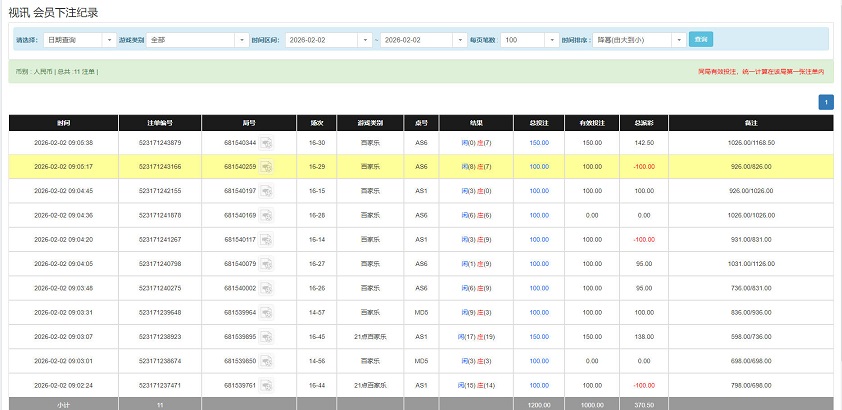Select the 注单编号 column header
Screen dimensions: 842x410
(160, 123)
